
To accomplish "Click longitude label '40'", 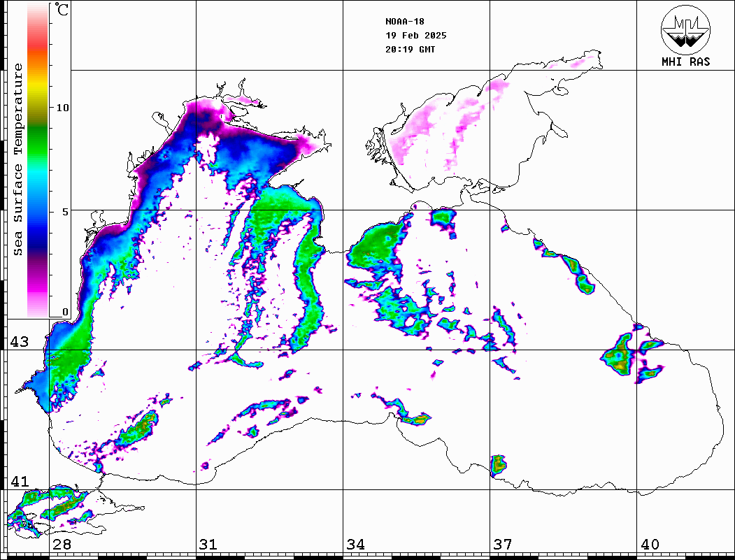I will 650,545.
